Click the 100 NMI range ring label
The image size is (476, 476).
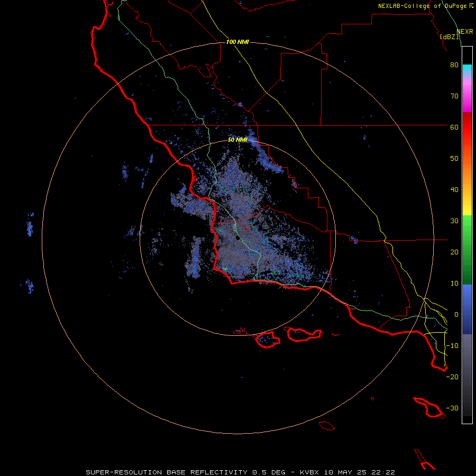click(x=237, y=42)
